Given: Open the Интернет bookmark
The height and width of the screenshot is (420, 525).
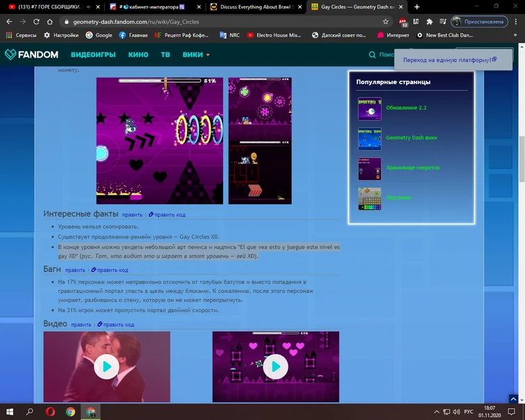Looking at the screenshot, I should (393, 35).
